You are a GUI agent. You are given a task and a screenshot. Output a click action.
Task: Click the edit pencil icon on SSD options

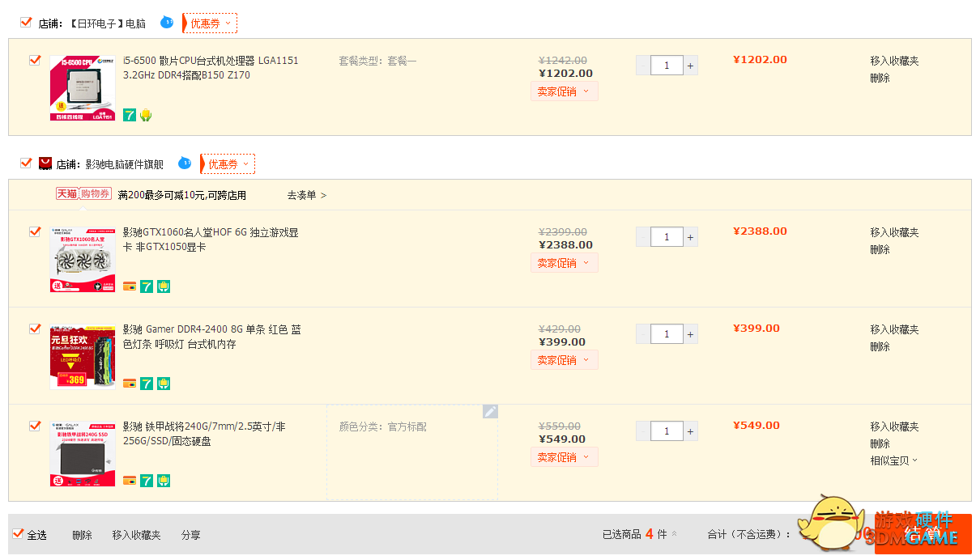pyautogui.click(x=490, y=412)
